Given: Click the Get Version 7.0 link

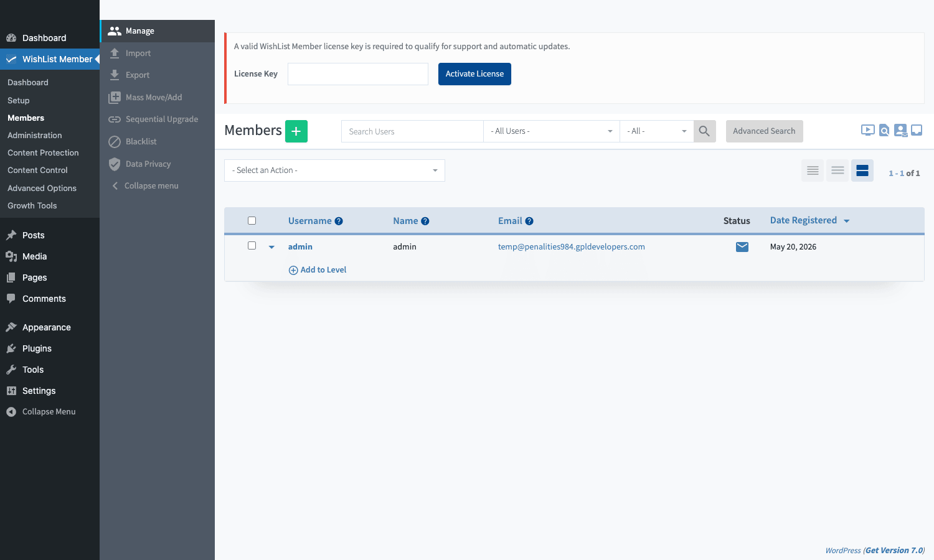Looking at the screenshot, I should (894, 551).
